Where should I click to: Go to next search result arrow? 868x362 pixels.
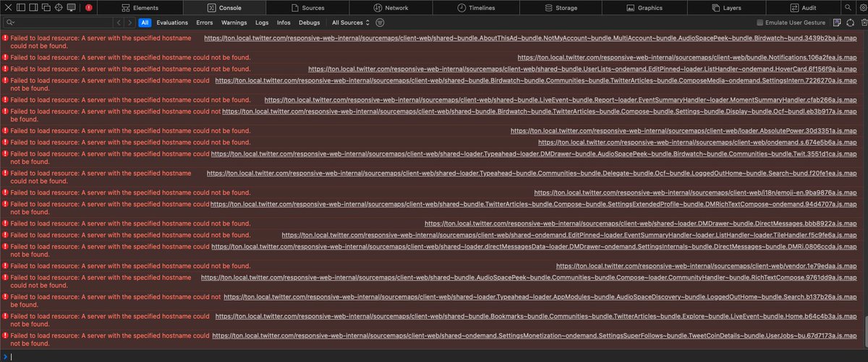pos(130,22)
